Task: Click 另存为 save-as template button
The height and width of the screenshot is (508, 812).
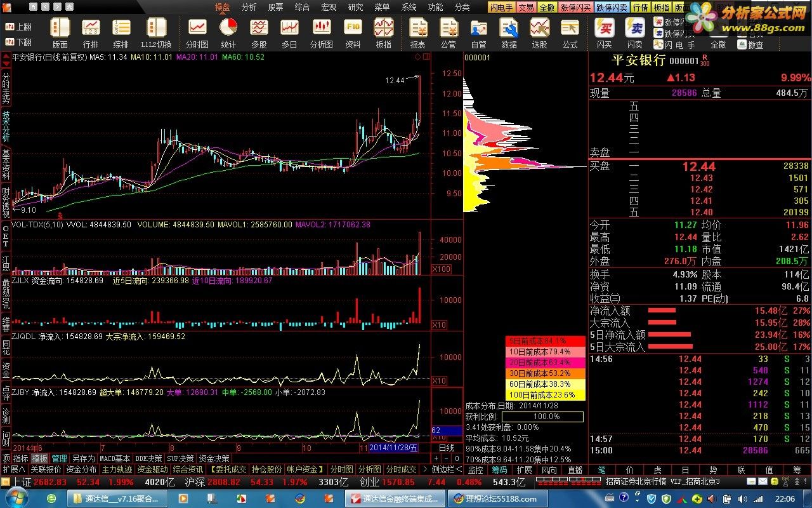Action: point(83,458)
